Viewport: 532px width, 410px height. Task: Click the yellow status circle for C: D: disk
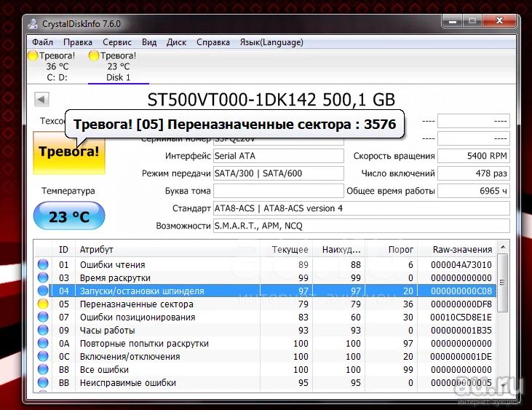[33, 55]
